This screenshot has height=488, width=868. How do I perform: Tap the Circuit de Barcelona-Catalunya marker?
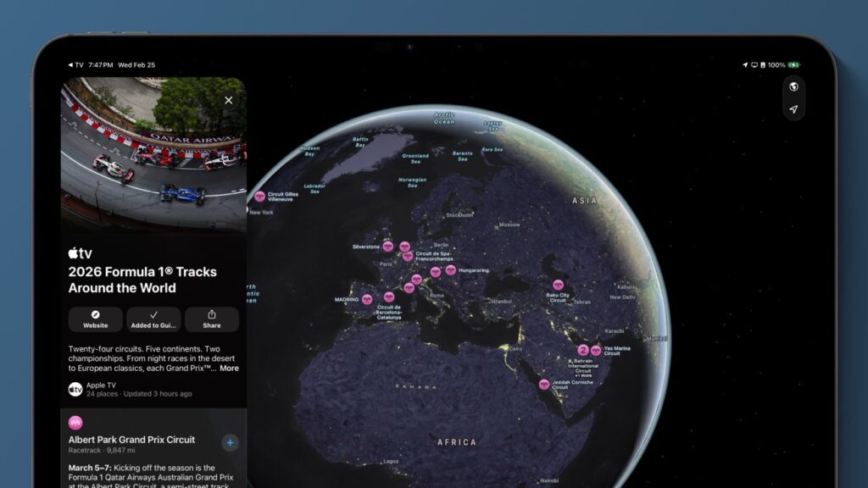(x=387, y=297)
